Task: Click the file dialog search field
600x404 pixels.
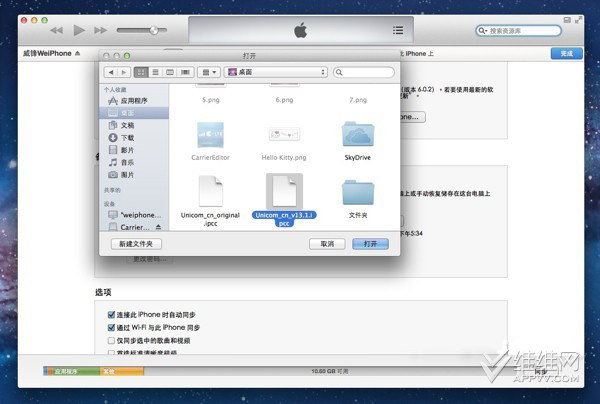Action: (x=364, y=72)
